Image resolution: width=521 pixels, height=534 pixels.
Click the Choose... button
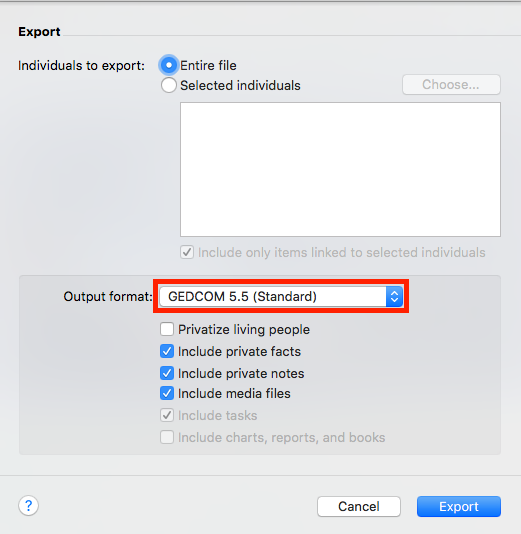(x=451, y=84)
